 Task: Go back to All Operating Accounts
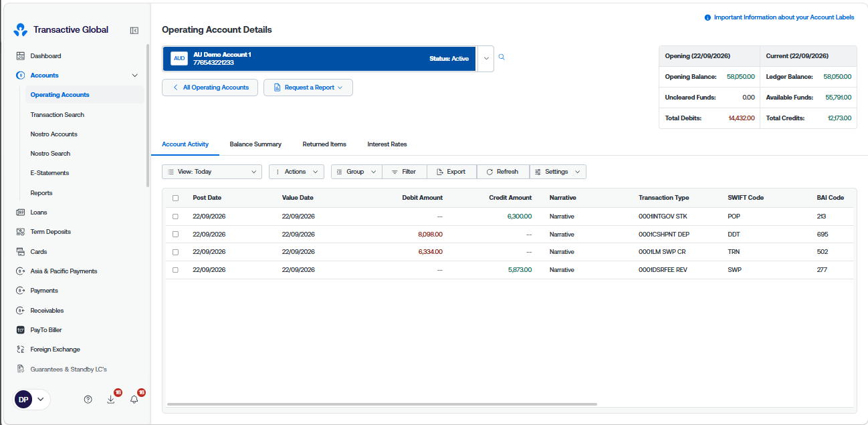point(210,88)
